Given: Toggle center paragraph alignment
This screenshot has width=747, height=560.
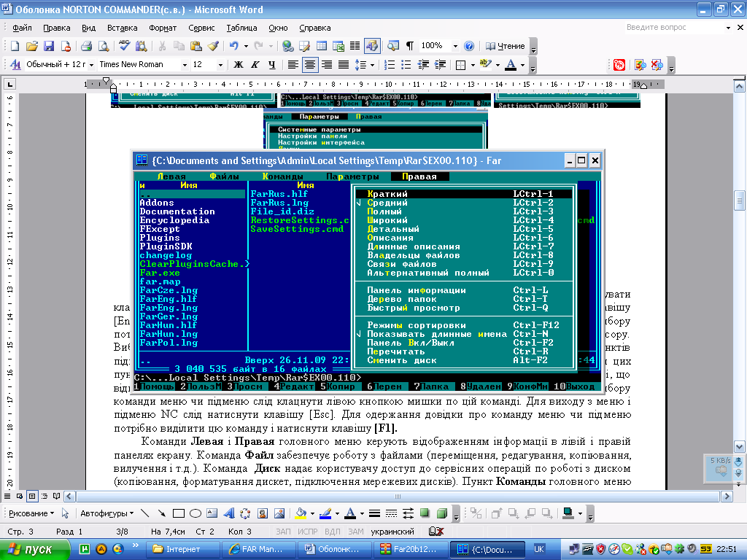Looking at the screenshot, I should point(309,64).
